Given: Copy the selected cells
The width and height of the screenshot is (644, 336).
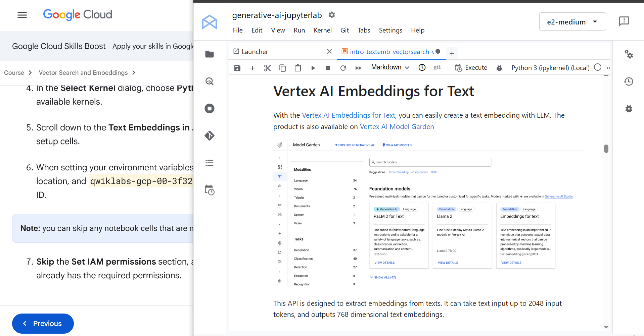Looking at the screenshot, I should [283, 68].
